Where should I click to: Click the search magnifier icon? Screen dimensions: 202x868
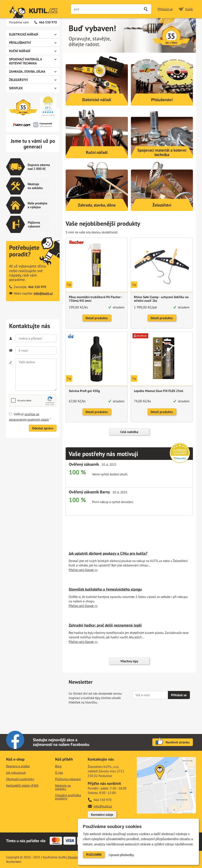[x=146, y=9]
